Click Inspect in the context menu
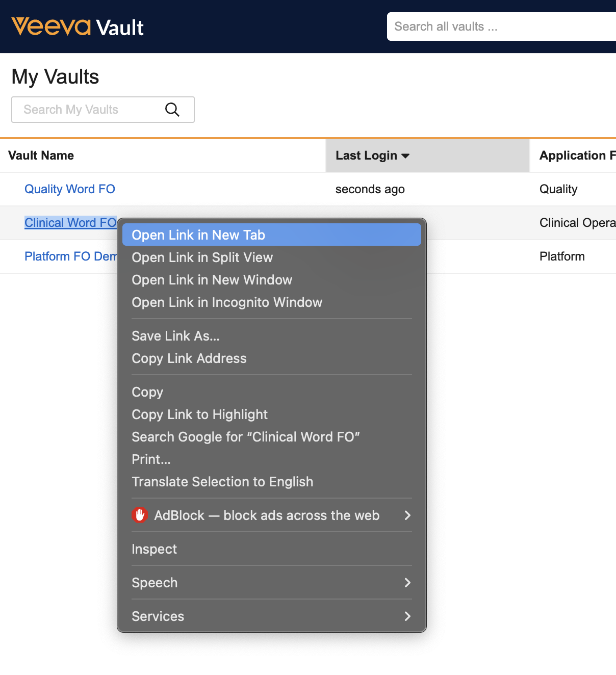This screenshot has width=616, height=675. pos(154,549)
